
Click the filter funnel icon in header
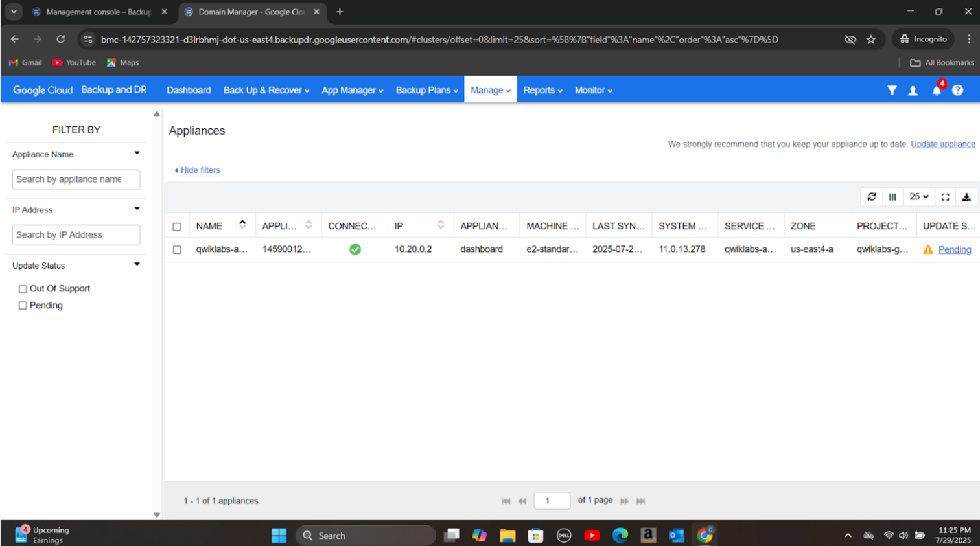[892, 91]
